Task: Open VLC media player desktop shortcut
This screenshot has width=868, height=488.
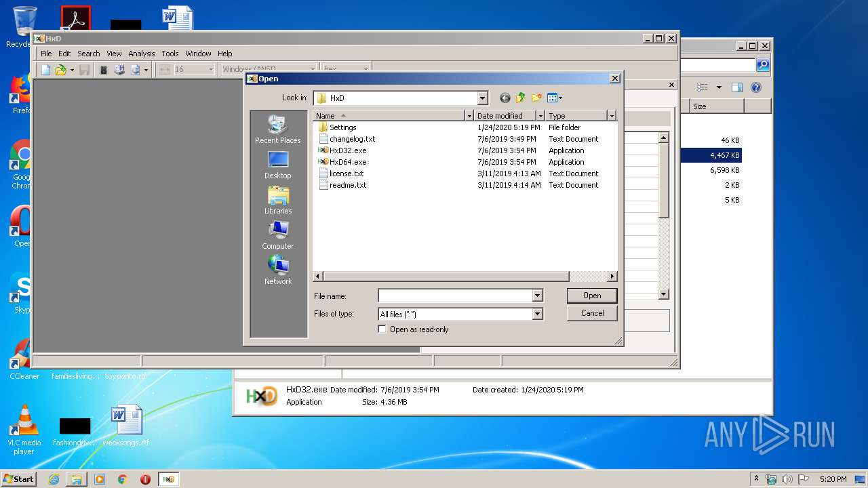Action: 24,430
